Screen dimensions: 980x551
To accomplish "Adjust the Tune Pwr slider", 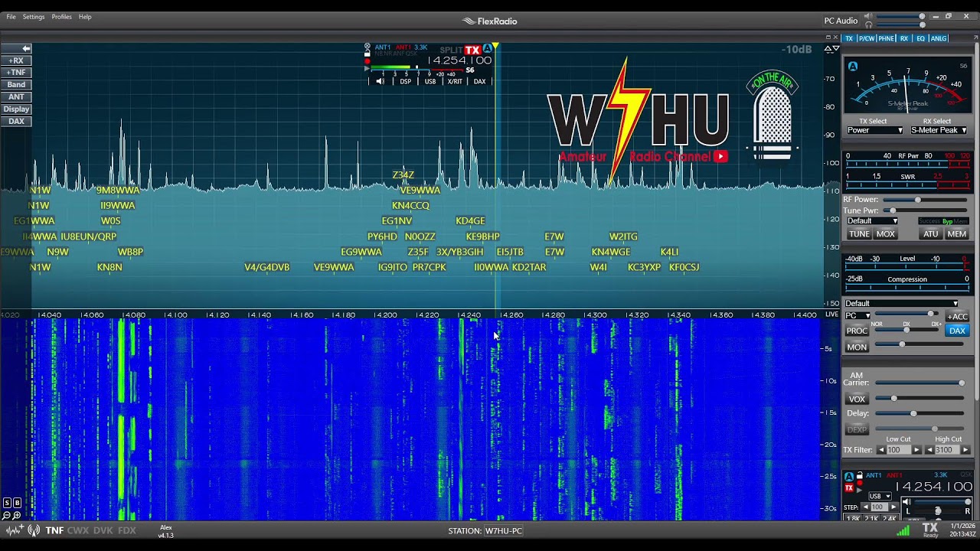I will (924, 210).
